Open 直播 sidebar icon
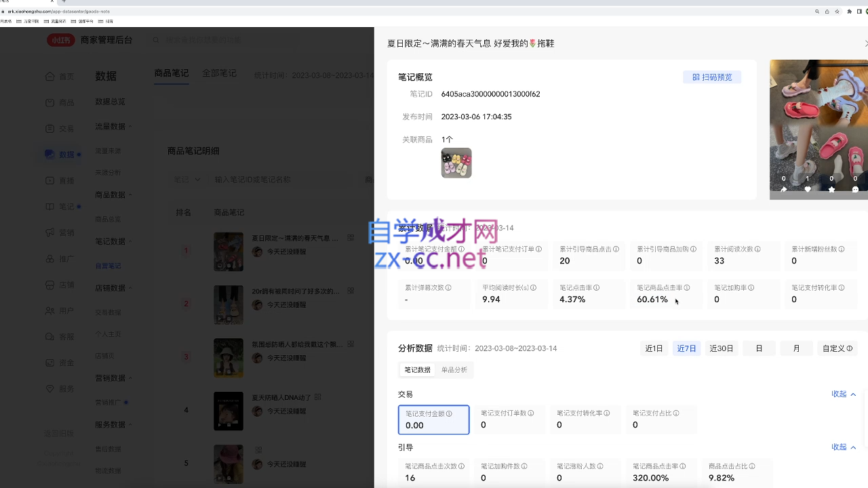868x488 pixels. [x=50, y=180]
